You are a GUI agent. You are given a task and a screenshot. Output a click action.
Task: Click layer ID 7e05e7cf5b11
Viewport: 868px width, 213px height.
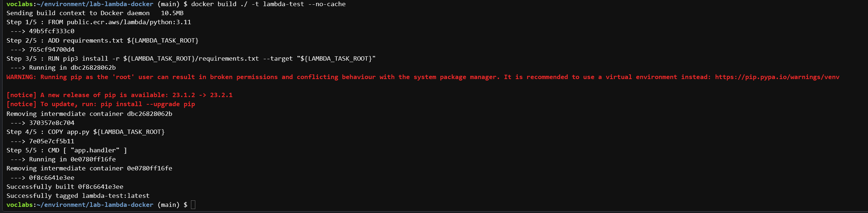coord(52,141)
